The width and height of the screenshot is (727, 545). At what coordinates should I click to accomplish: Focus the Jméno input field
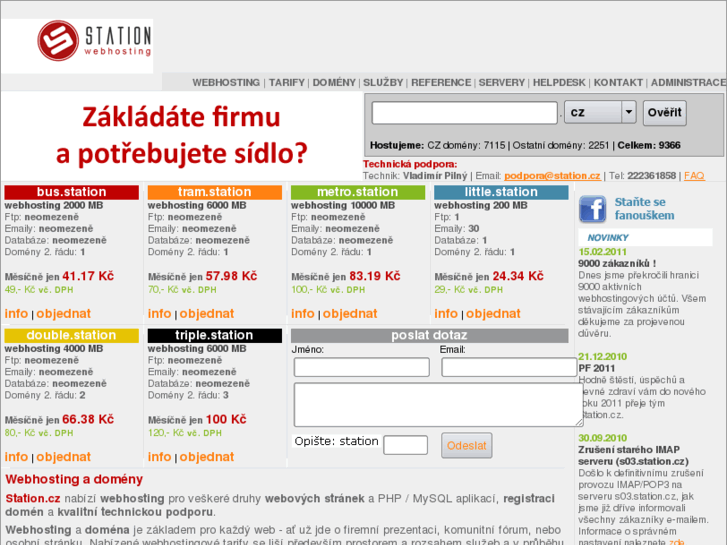pos(362,367)
